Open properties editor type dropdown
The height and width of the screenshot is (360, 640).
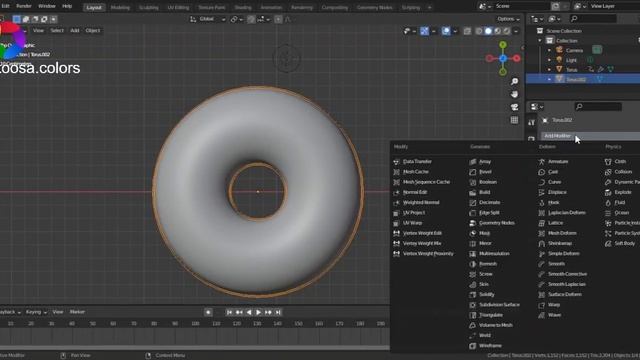tap(537, 107)
